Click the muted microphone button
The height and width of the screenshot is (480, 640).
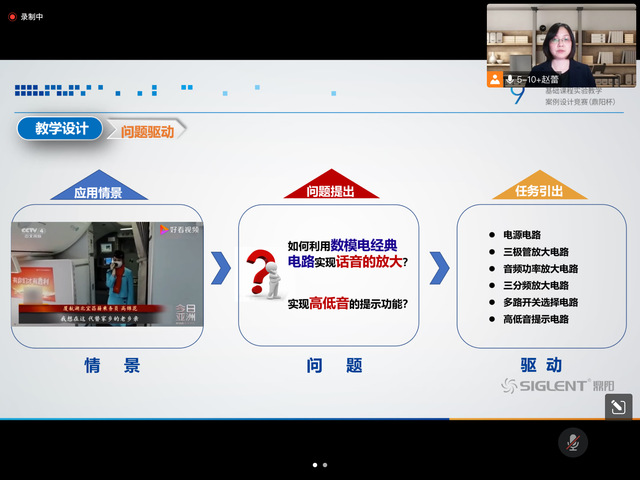click(x=573, y=442)
